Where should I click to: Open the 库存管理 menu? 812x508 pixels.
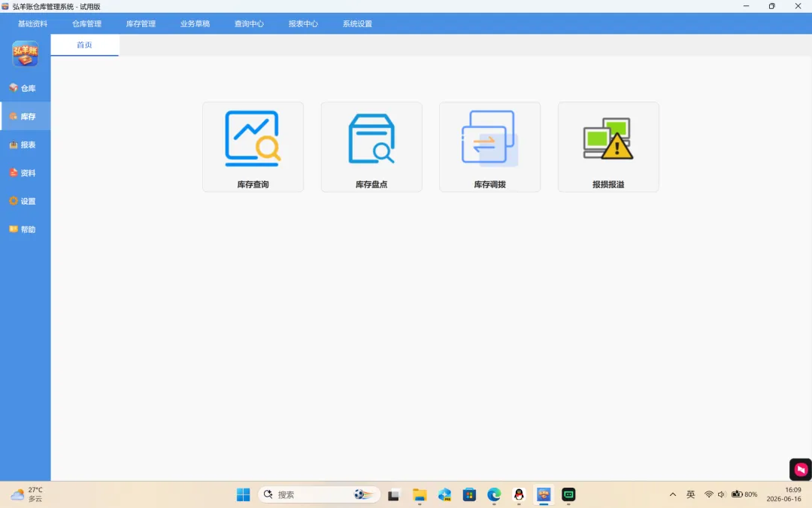click(x=141, y=24)
